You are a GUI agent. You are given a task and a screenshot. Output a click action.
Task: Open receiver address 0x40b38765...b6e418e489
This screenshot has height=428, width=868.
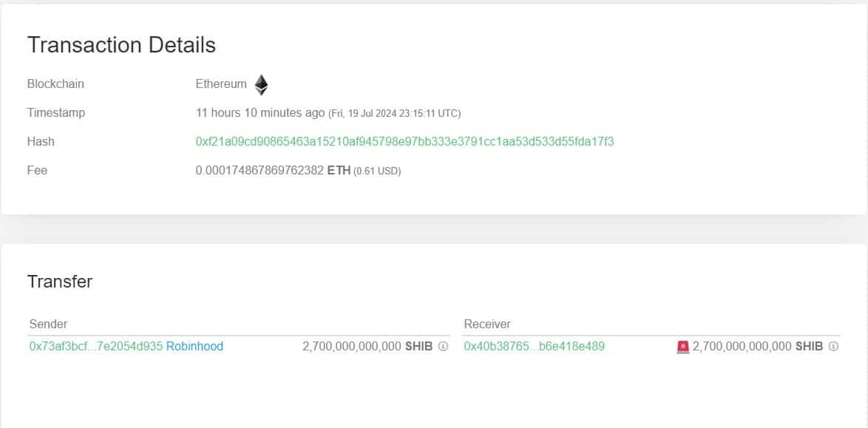(534, 346)
